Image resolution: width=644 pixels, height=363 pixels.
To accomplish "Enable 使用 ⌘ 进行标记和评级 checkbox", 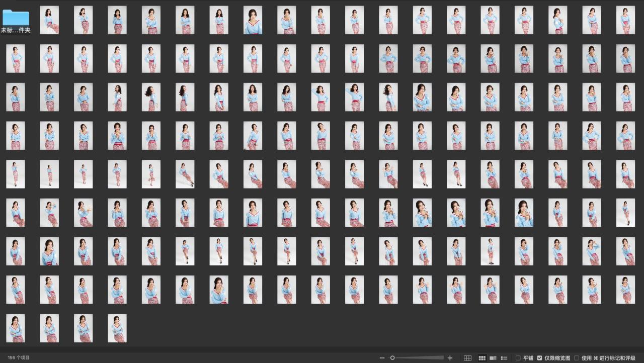I will coord(577,358).
